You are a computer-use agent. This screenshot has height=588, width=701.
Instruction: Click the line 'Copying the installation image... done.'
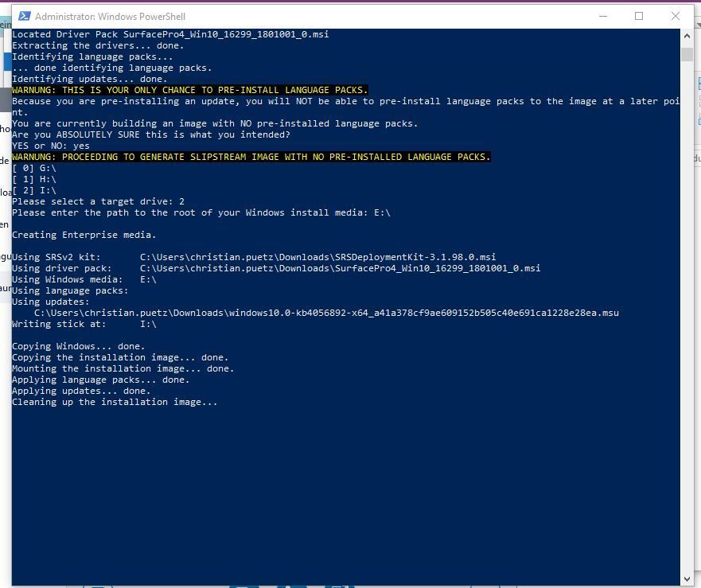(x=120, y=358)
